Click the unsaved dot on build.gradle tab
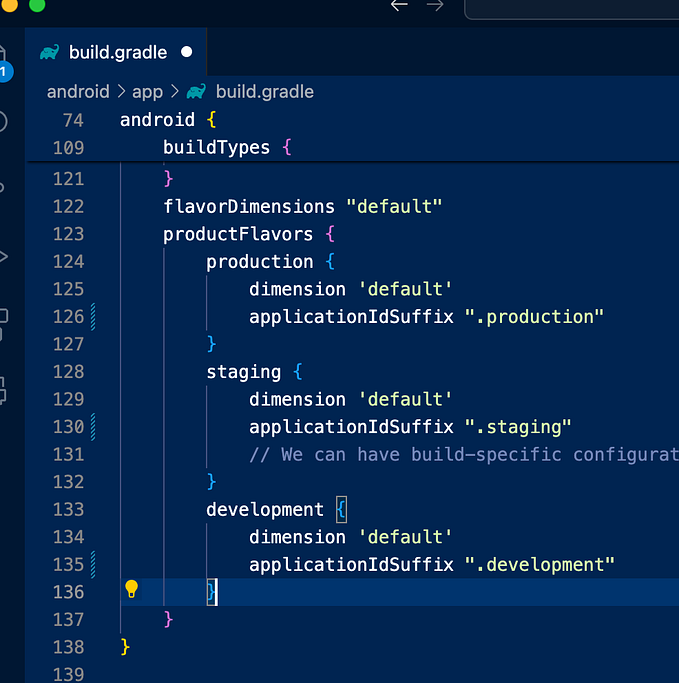This screenshot has height=683, width=679. [186, 52]
